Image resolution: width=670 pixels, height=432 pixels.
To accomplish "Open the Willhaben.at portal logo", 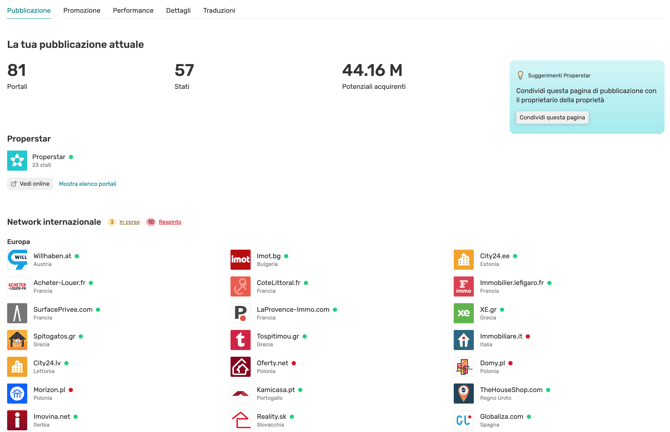I will (x=17, y=260).
